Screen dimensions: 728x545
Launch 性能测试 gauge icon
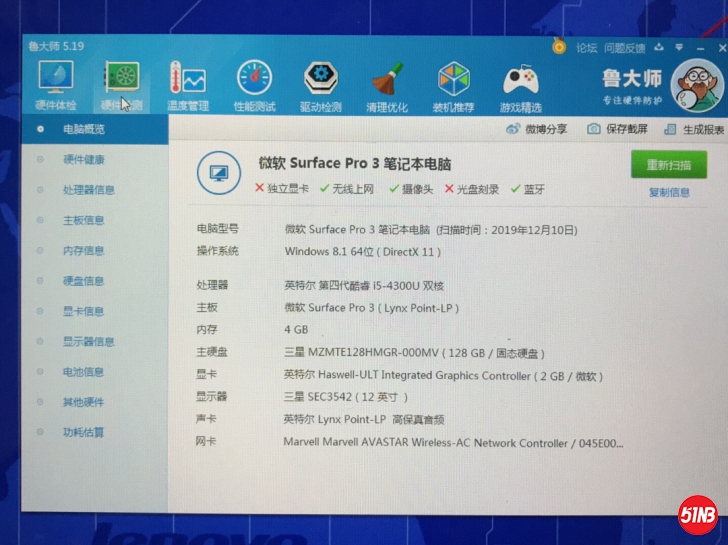point(254,79)
